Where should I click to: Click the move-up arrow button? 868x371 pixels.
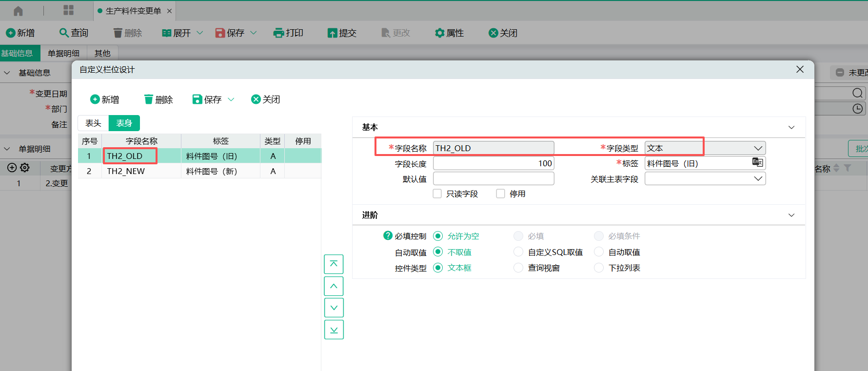(x=334, y=286)
